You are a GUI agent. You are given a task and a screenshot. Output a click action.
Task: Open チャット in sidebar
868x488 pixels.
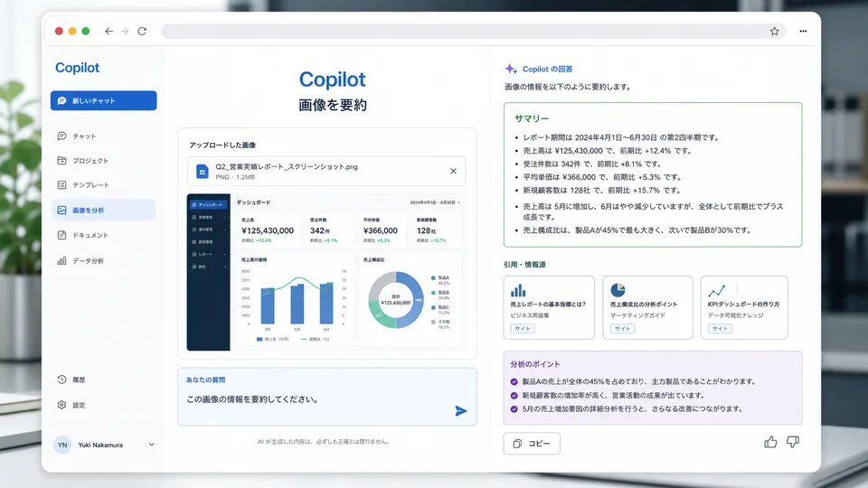(x=103, y=136)
